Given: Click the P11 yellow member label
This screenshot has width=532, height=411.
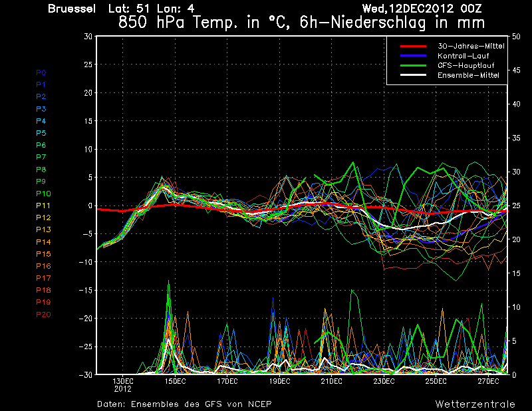Looking at the screenshot, I should coord(43,205).
